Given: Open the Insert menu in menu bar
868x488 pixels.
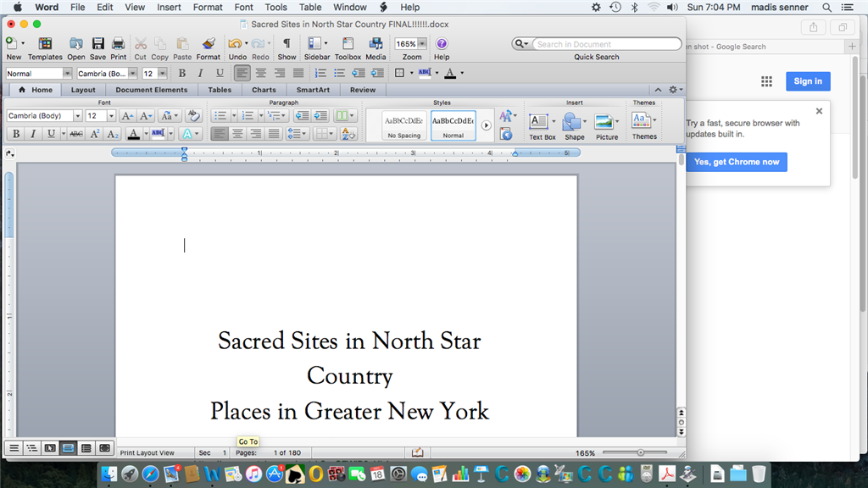Looking at the screenshot, I should click(x=169, y=7).
